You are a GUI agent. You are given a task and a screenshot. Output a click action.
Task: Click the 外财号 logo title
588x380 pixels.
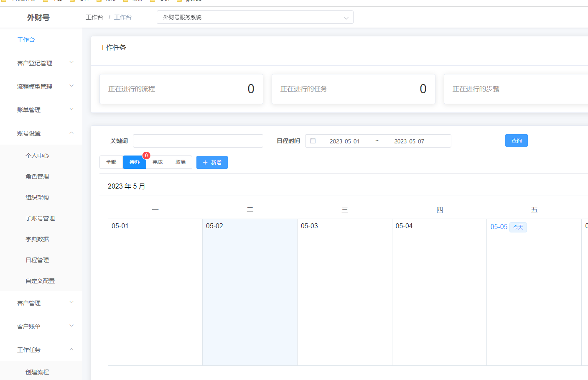tap(38, 18)
